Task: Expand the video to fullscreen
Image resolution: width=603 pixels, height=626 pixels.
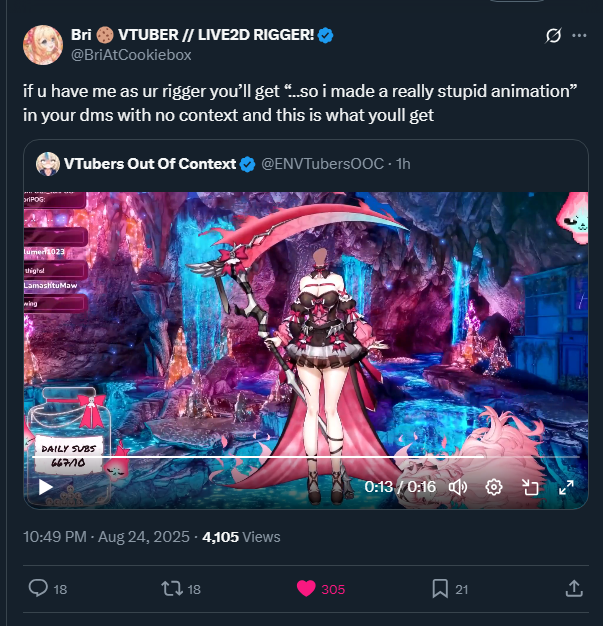Action: pyautogui.click(x=566, y=487)
